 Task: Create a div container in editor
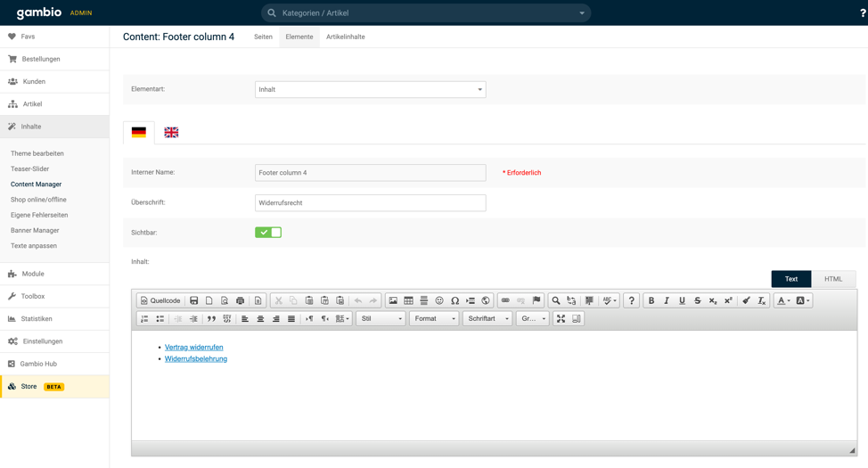227,319
